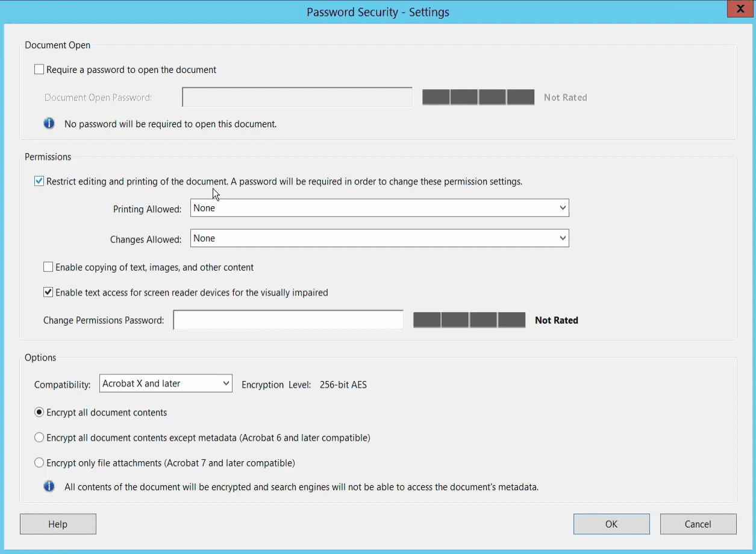Click the Document Open Password field
This screenshot has width=756, height=554.
(x=296, y=96)
